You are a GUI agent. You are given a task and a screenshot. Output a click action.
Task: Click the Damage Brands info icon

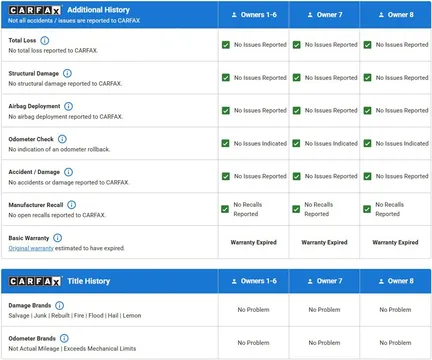(x=60, y=305)
